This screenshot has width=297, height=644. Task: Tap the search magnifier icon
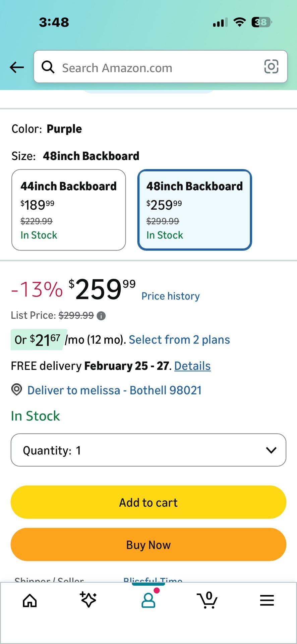pos(48,67)
